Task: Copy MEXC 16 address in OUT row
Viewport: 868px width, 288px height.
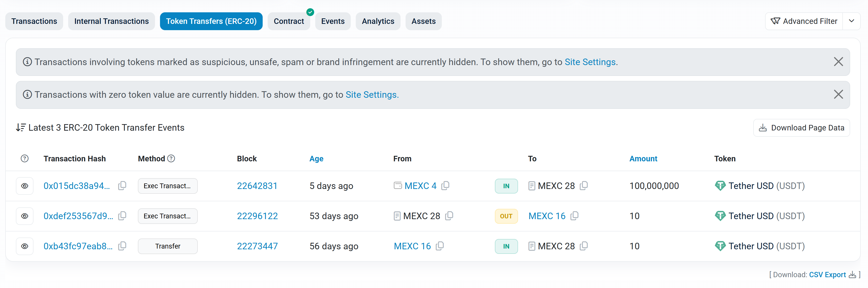Action: [574, 216]
